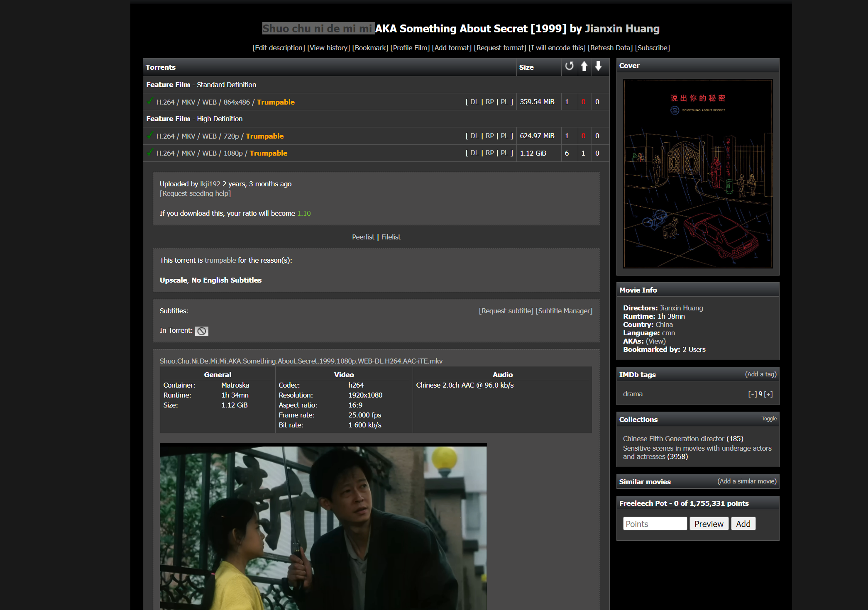Viewport: 868px width, 610px height.
Task: Download the 1080p torrent via DL link
Action: click(x=474, y=153)
